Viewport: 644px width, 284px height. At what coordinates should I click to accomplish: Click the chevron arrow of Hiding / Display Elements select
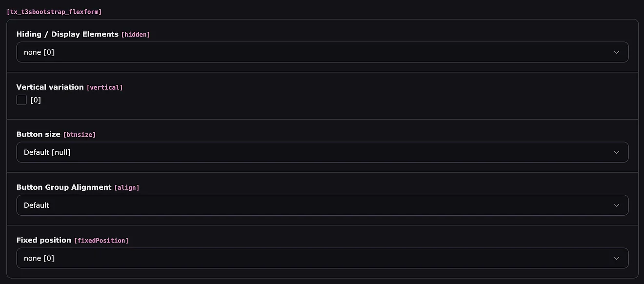[616, 52]
